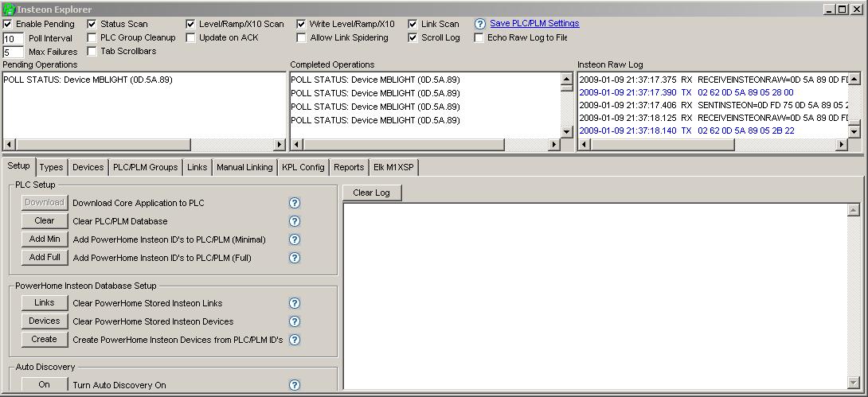Click Insteon Raw Log right scroll arrow
Image resolution: width=868 pixels, height=397 pixels.
pos(842,144)
